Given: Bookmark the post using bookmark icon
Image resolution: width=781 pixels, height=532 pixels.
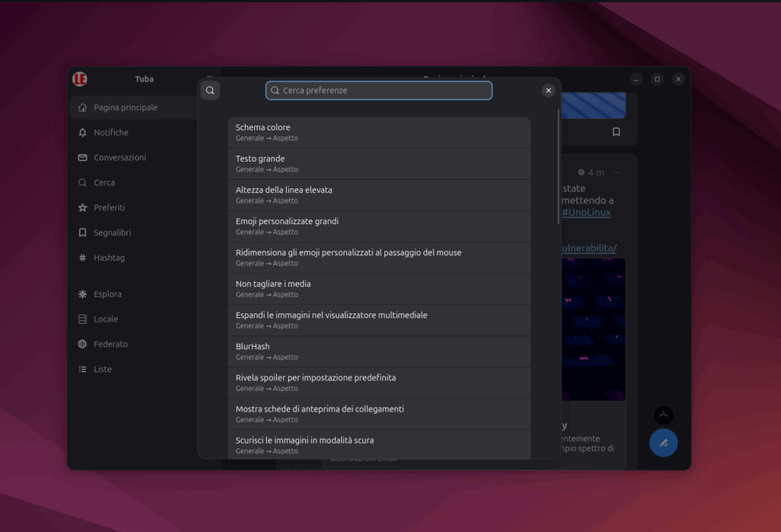Looking at the screenshot, I should pos(615,132).
